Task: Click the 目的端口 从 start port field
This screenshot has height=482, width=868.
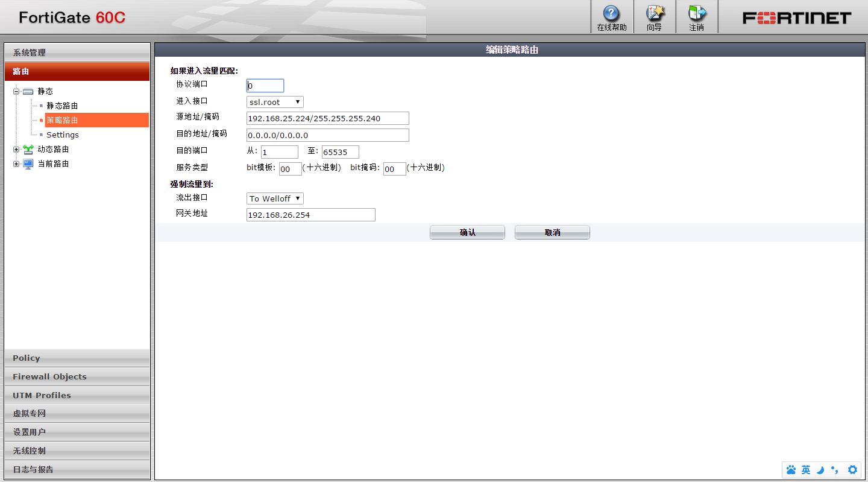Action: coord(280,152)
